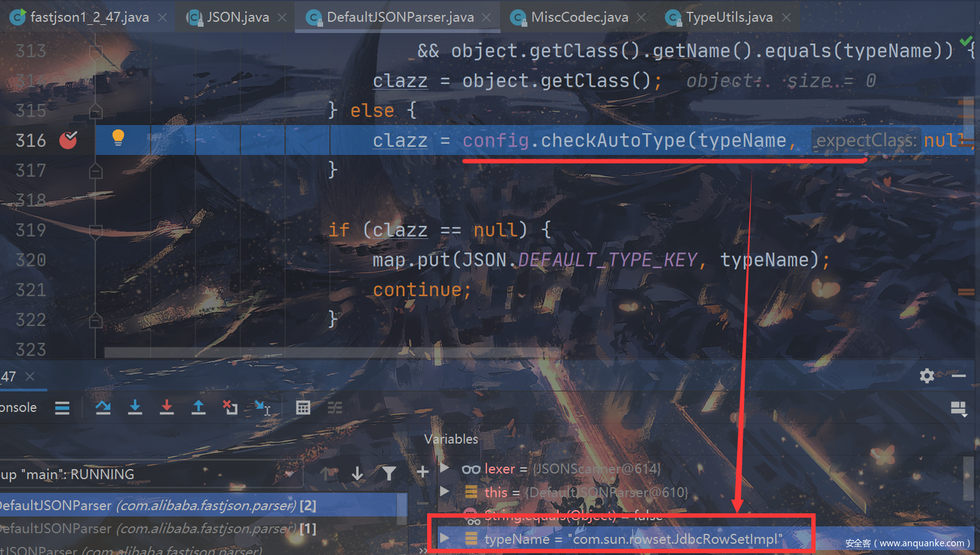Open the Evaluate Expression calculator

[x=303, y=408]
